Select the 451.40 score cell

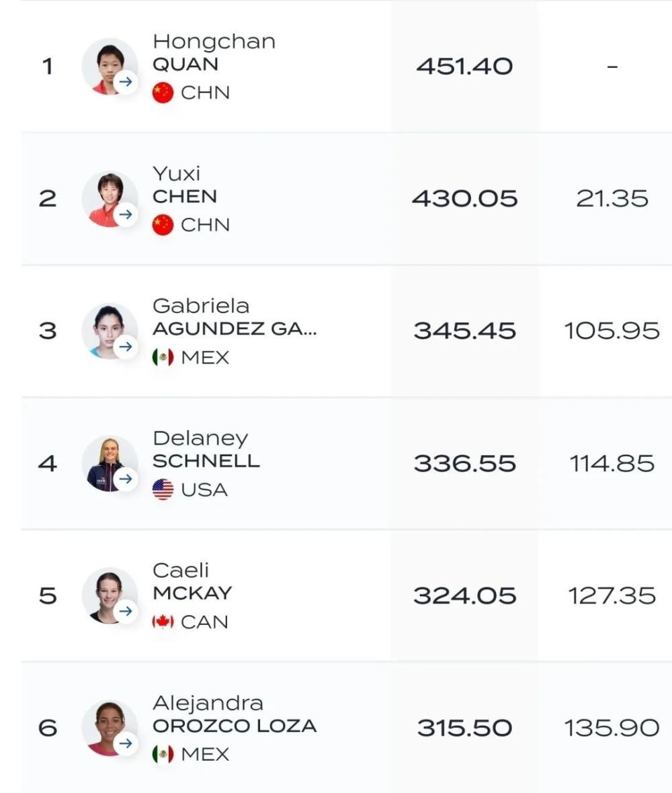tap(464, 66)
